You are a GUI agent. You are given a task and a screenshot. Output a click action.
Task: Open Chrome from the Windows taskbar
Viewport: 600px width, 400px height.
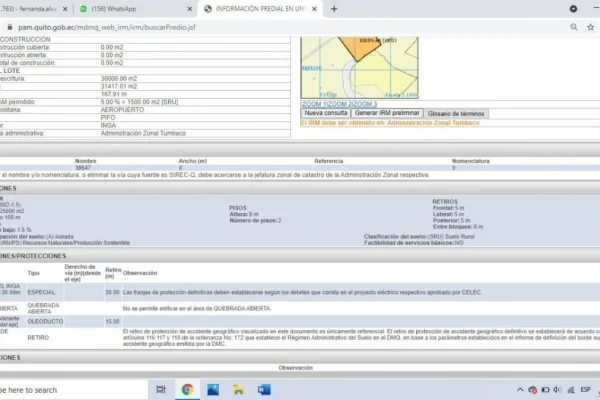coord(188,389)
